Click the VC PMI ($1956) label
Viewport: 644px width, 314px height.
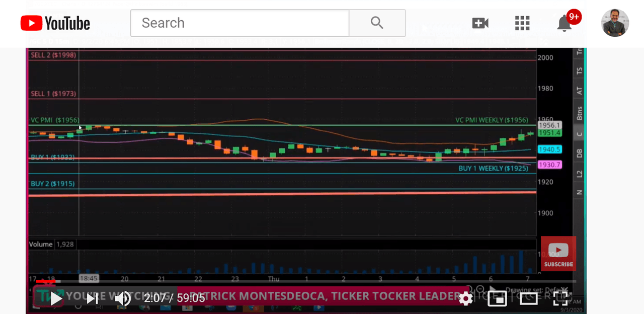pos(55,120)
